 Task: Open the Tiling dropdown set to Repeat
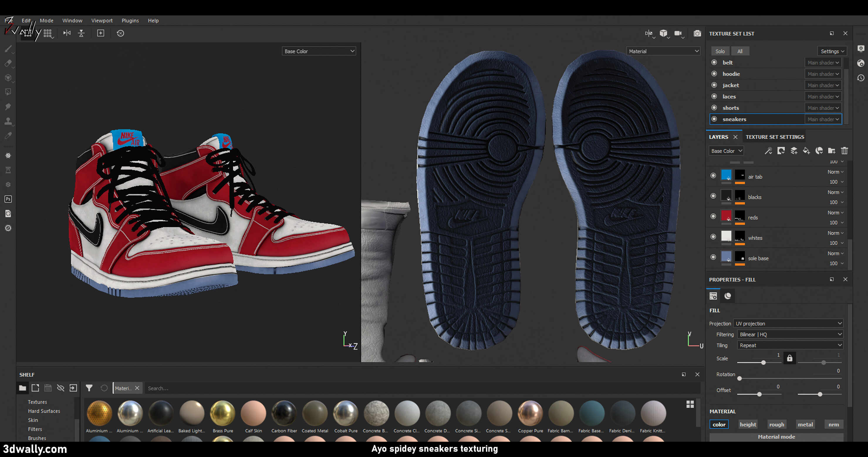coord(789,345)
